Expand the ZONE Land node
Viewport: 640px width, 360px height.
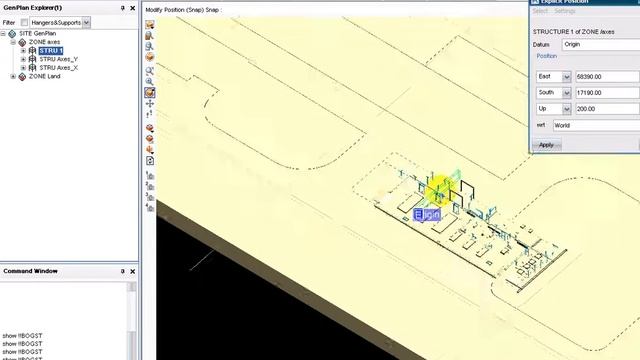[13, 77]
